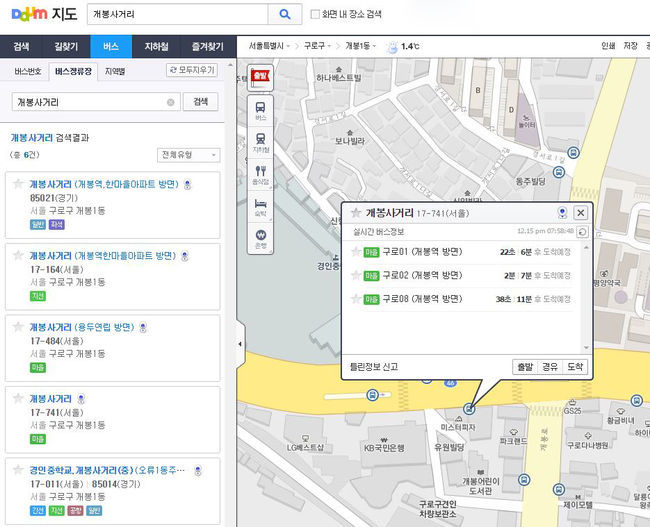Image resolution: width=650 pixels, height=527 pixels.
Task: Close the 개봉사거리 bus stop popup
Action: click(580, 213)
